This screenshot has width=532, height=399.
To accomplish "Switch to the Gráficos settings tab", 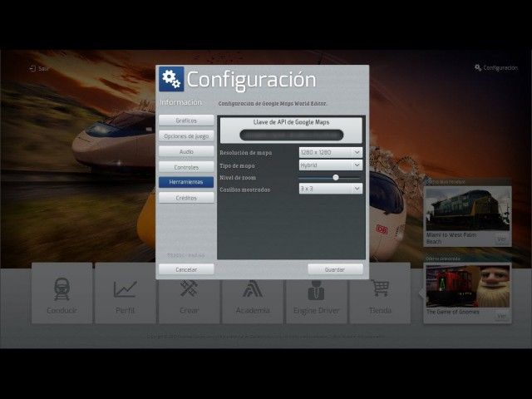I will 186,121.
